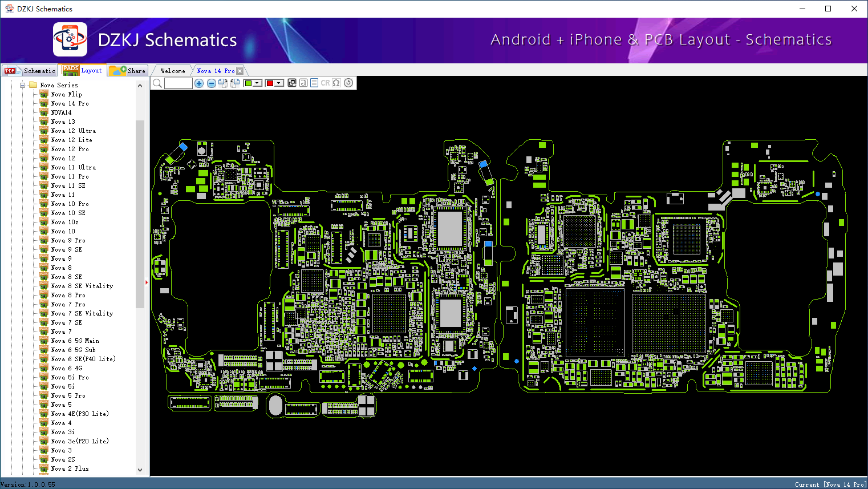Open Nova 2 Plus entry
The width and height of the screenshot is (868, 489).
(70, 468)
